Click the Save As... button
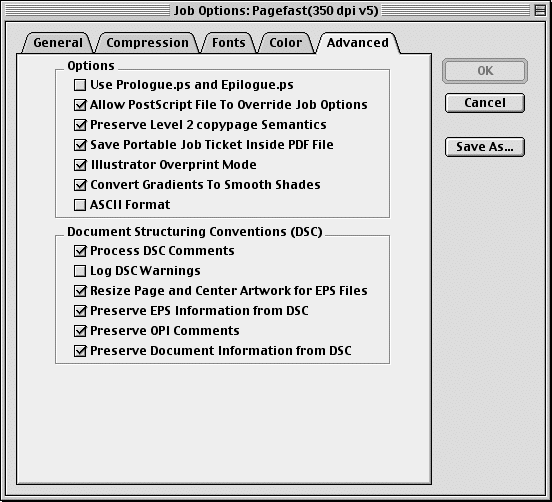The image size is (552, 502). (485, 147)
